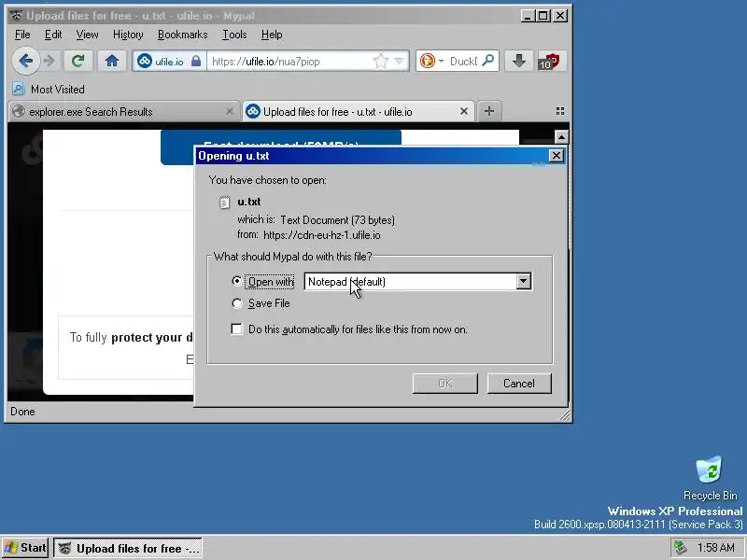
Task: Open a new tab with the plus button
Action: (x=488, y=111)
